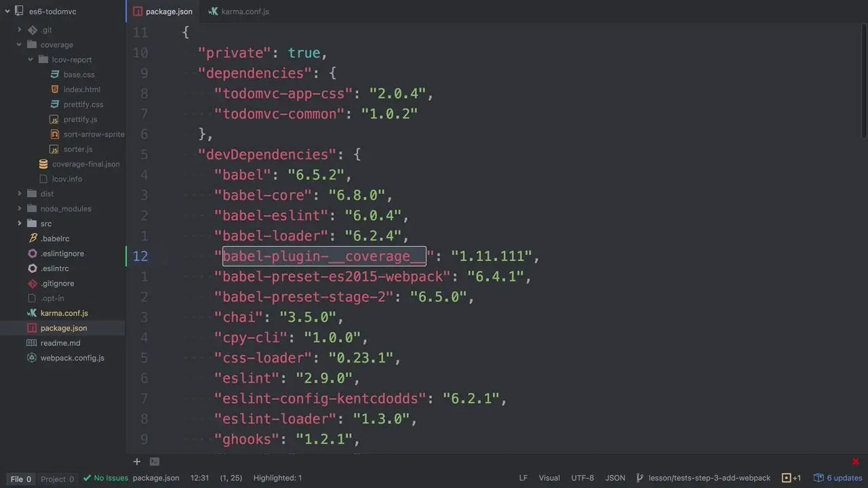Select the File linter scope tab
868x488 pixels.
tap(20, 479)
